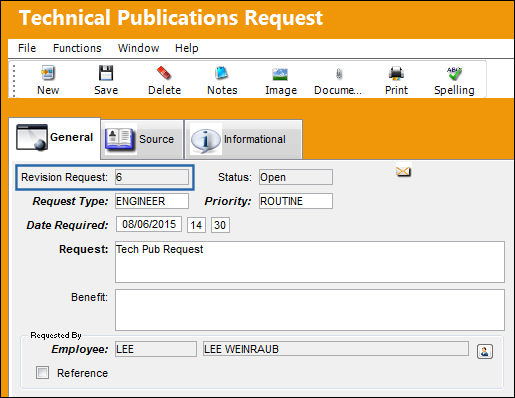Click the employee lookup icon button

tap(485, 351)
